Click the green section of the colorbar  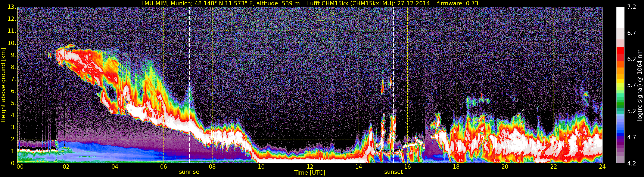(620, 102)
